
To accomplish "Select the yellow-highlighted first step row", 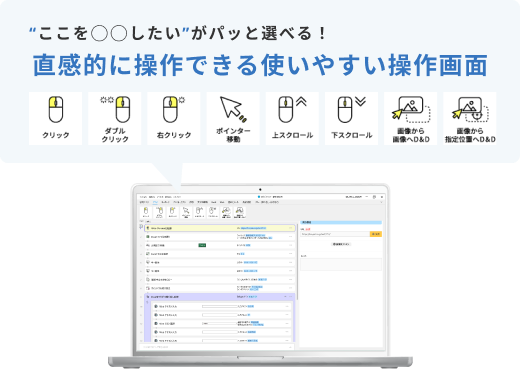I will click(x=220, y=228).
